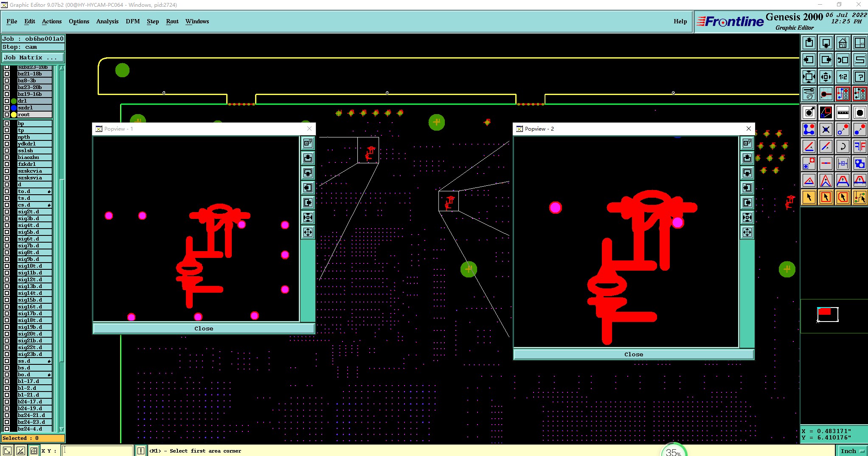
Task: Select the dashed octagon selection filter icon
Action: [x=860, y=112]
